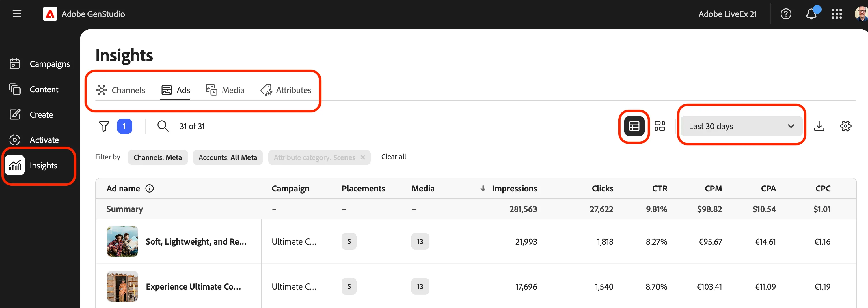868x308 pixels.
Task: Click the search magnifier icon
Action: pos(163,126)
